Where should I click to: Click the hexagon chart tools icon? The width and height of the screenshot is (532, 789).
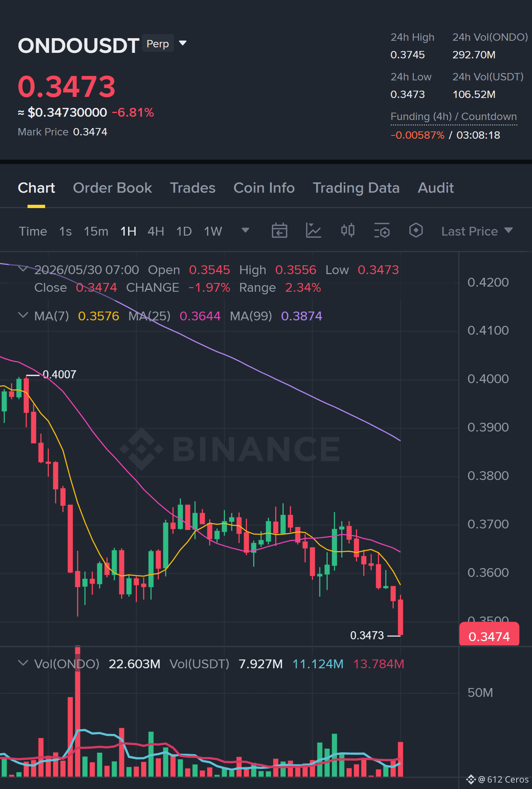(x=416, y=231)
